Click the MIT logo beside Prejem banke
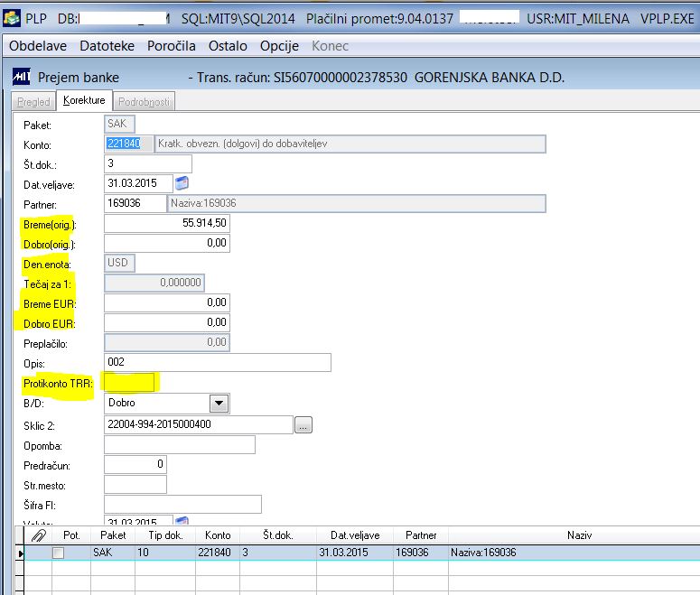This screenshot has height=595, width=700. point(22,77)
